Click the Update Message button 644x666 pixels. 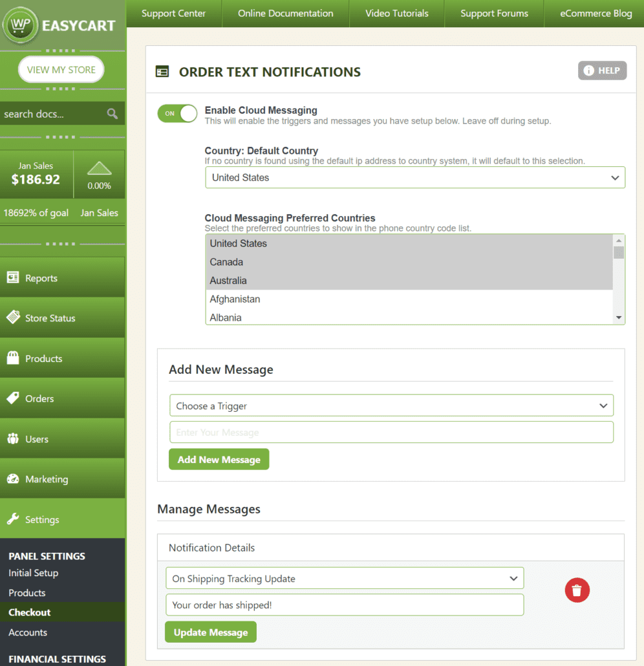[210, 632]
